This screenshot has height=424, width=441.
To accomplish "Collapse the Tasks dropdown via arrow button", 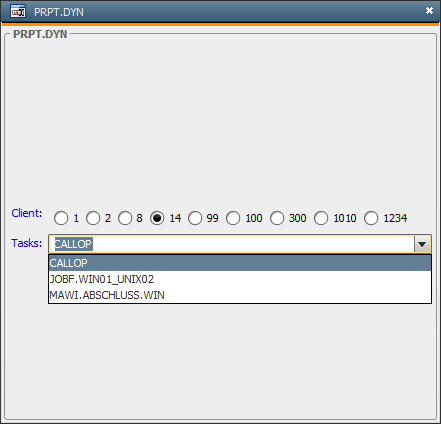I will pyautogui.click(x=422, y=244).
